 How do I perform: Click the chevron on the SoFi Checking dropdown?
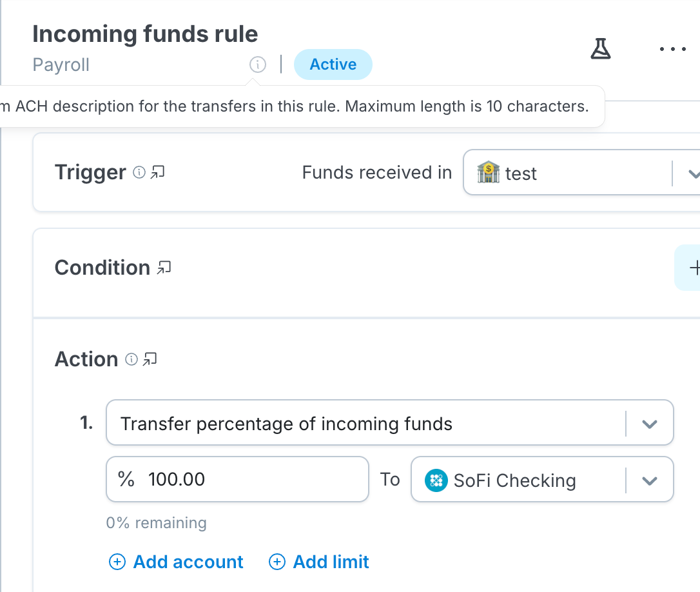649,480
